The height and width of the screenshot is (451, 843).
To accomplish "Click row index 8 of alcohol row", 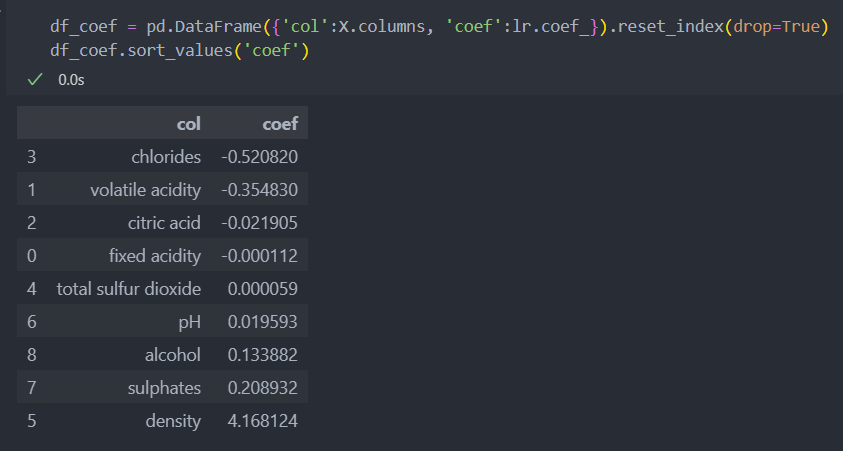I will coord(32,355).
